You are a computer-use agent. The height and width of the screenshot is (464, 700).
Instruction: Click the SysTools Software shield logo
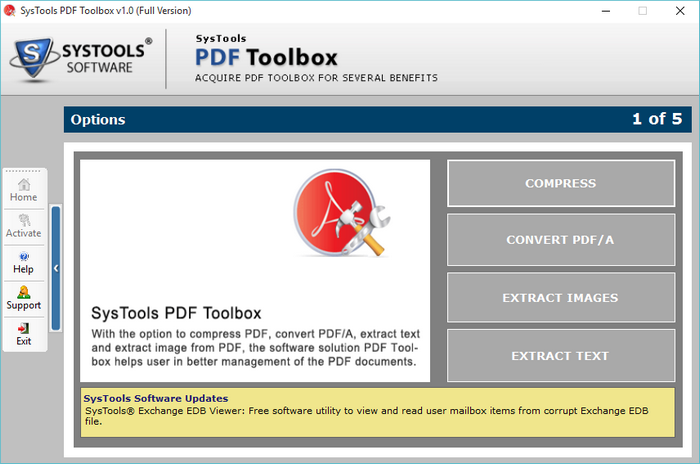point(33,60)
